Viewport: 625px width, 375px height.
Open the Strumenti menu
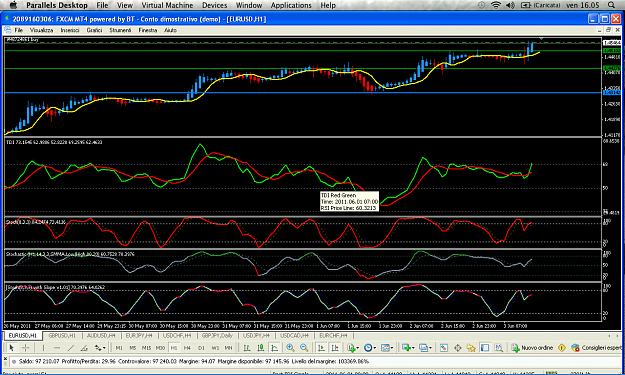[x=120, y=30]
